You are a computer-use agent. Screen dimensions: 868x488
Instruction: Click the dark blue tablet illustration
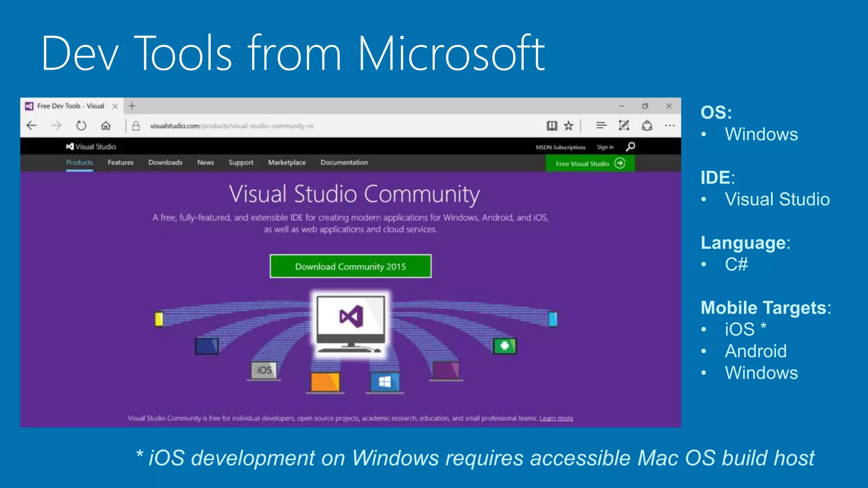[207, 346]
